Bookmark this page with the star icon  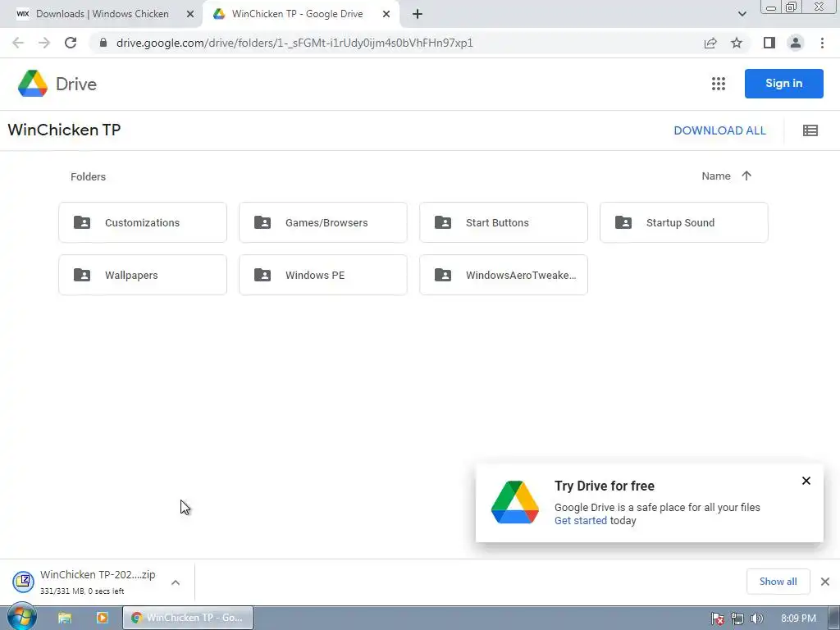737,43
